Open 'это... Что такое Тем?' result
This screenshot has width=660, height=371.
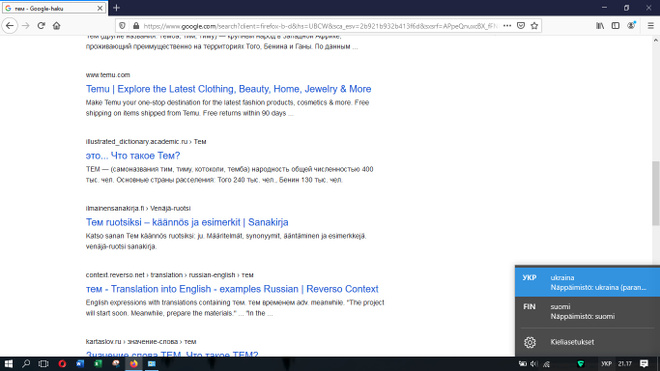click(x=133, y=155)
